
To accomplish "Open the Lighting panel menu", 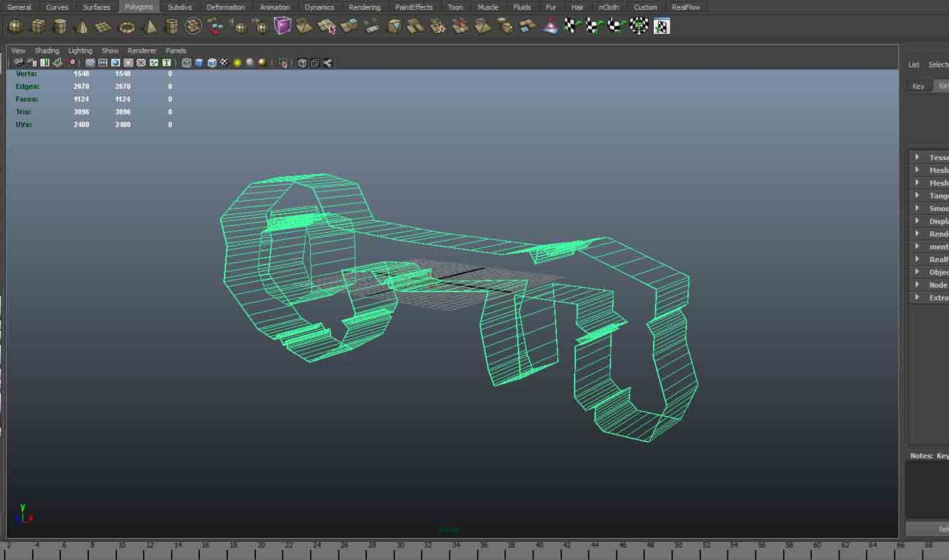I will pos(80,50).
